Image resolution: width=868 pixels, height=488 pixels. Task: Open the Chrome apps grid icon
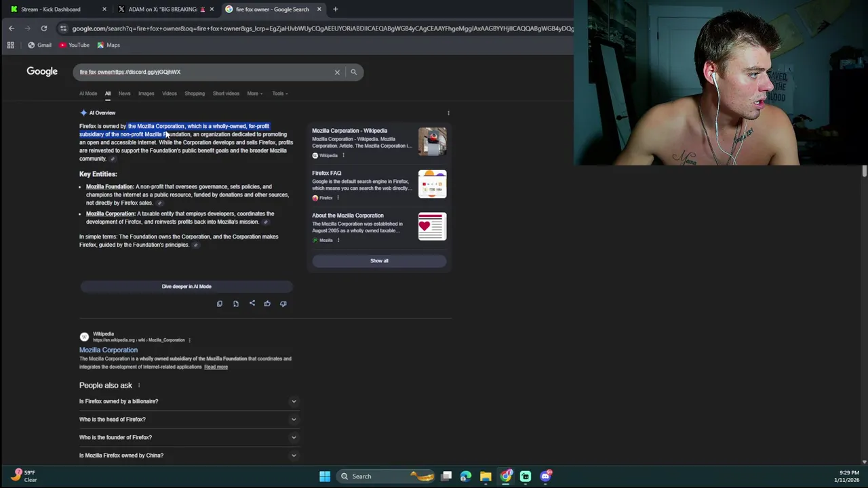click(10, 45)
